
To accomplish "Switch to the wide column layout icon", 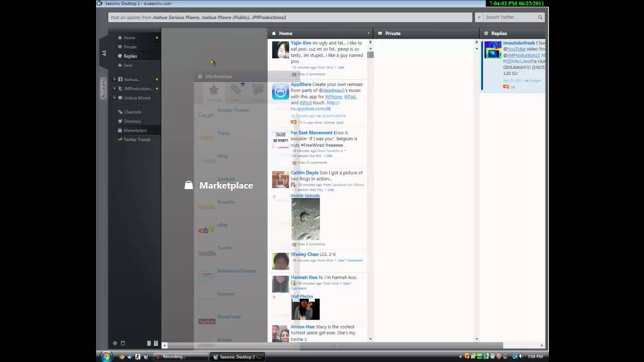I will [149, 343].
